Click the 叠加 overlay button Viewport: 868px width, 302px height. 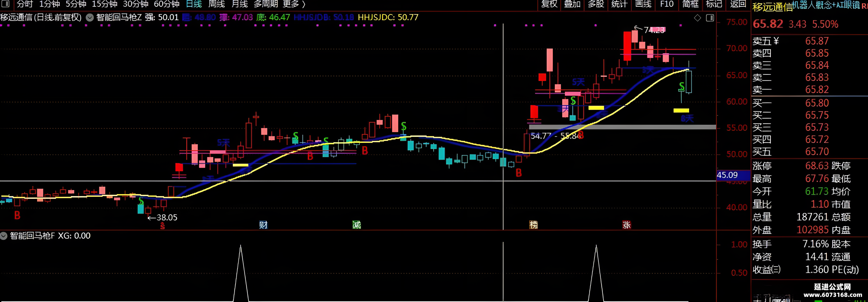pyautogui.click(x=572, y=4)
